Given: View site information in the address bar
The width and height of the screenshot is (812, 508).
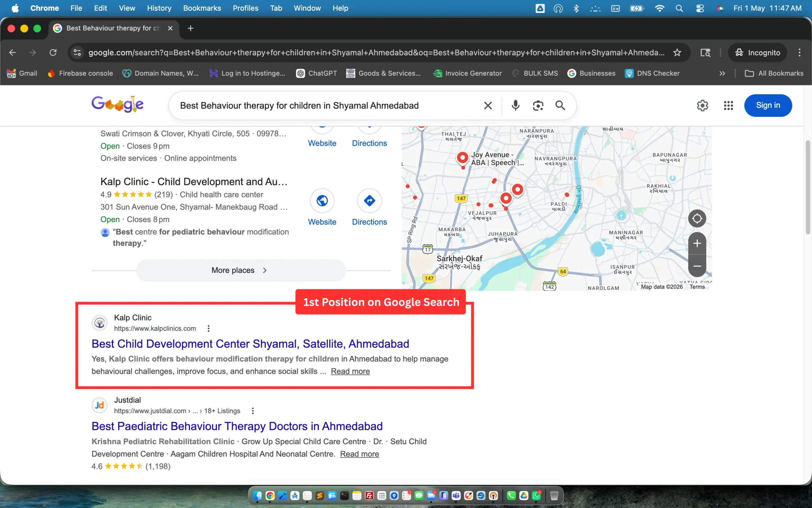Looking at the screenshot, I should click(x=77, y=52).
